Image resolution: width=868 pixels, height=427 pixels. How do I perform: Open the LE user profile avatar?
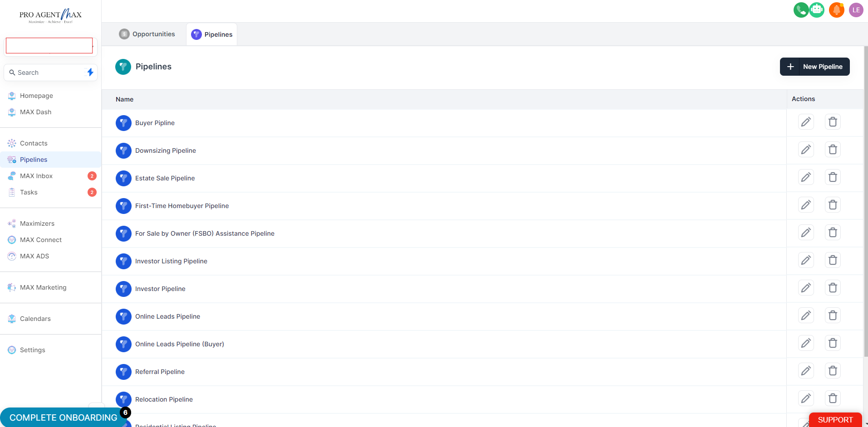click(856, 10)
